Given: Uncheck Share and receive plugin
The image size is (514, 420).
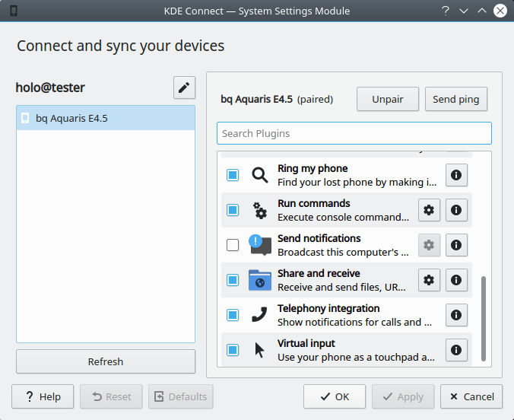Looking at the screenshot, I should tap(233, 280).
